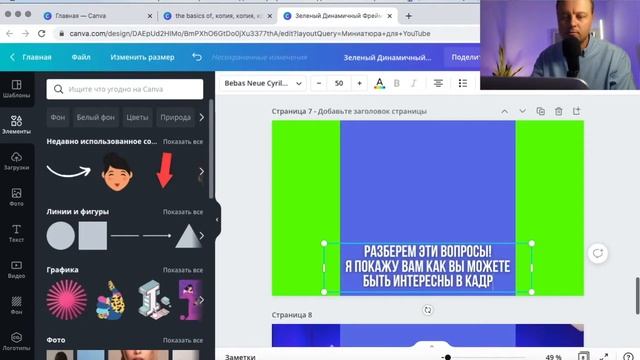The width and height of the screenshot is (640, 360).
Task: Open the Шаблоны (templates) sidebar panel
Action: click(x=16, y=89)
